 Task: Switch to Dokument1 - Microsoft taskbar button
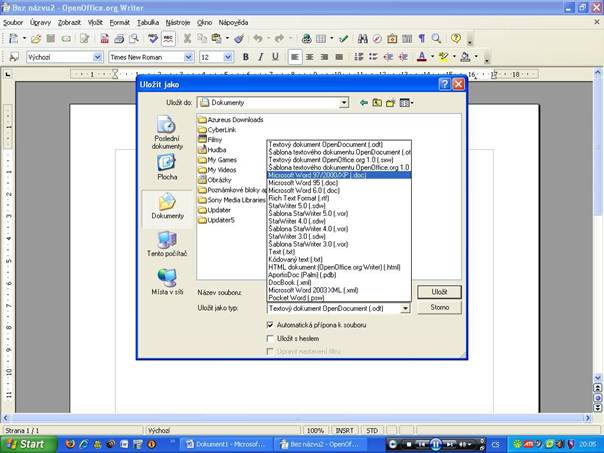[226, 444]
